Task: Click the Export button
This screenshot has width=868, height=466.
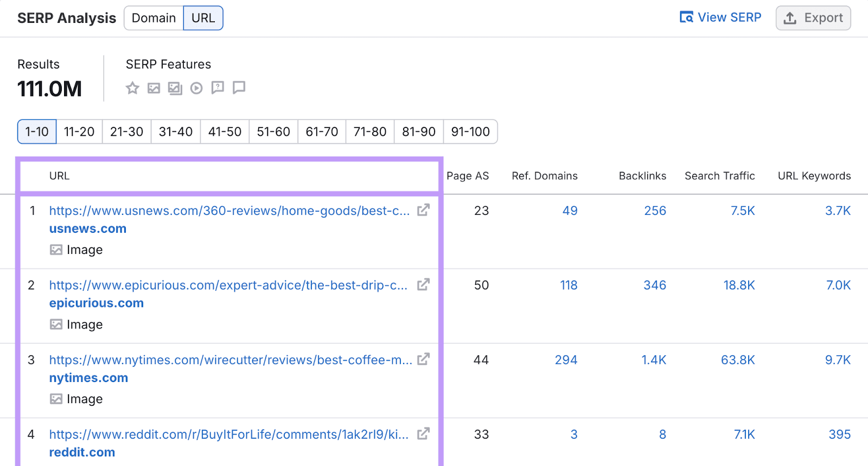Action: coord(813,18)
